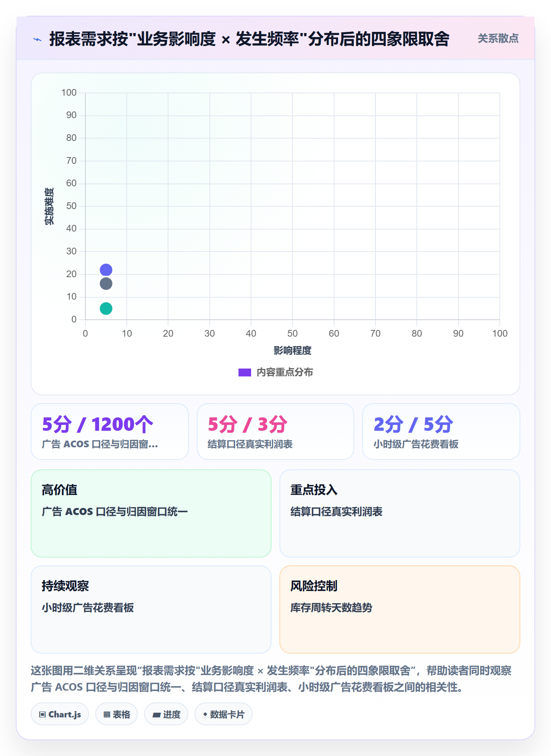Viewport: 551px width, 756px height.
Task: Click 广告 ACOS 口径与归因窗口统一 text in 高价值
Action: point(115,512)
